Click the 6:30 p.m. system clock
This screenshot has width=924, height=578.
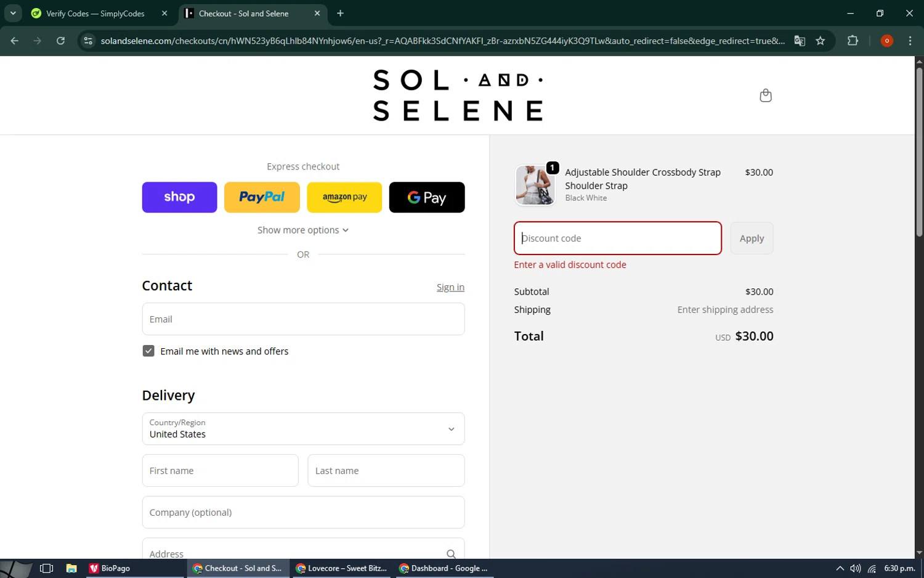(899, 568)
